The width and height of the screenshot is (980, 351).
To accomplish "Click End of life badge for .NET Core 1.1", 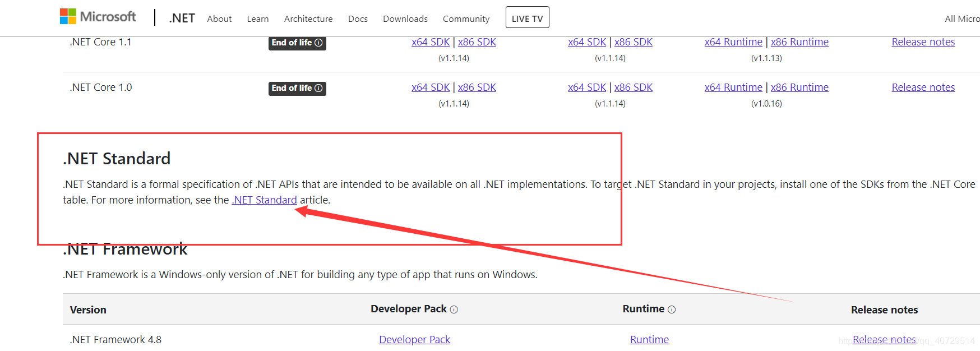I will tap(297, 43).
